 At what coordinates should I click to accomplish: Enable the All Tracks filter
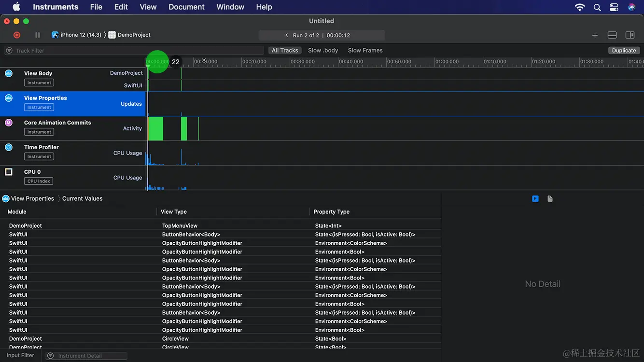[x=285, y=50]
